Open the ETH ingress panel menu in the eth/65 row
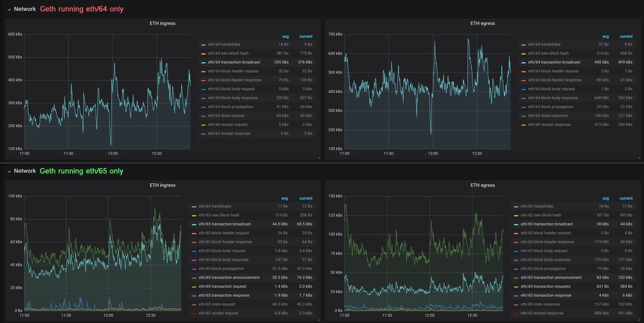644x323 pixels. point(162,186)
